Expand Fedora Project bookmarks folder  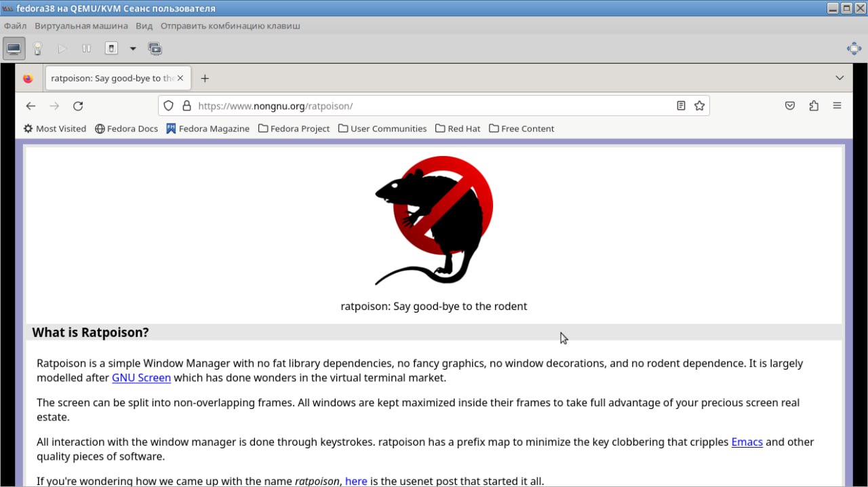[x=294, y=128]
